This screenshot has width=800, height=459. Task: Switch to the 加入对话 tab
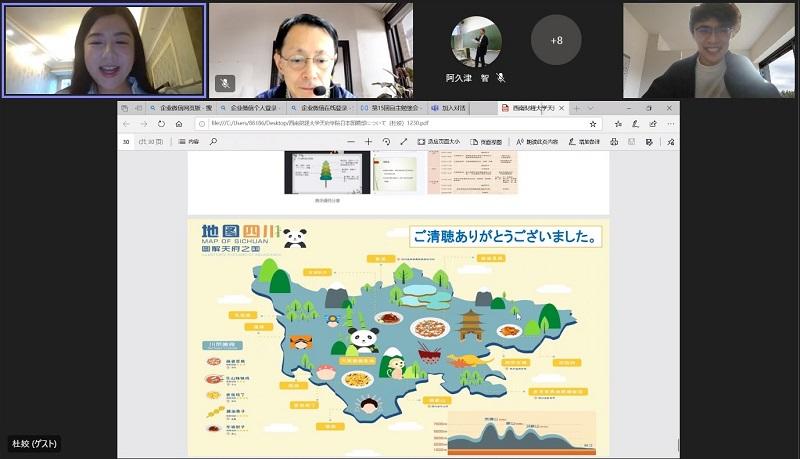(448, 108)
